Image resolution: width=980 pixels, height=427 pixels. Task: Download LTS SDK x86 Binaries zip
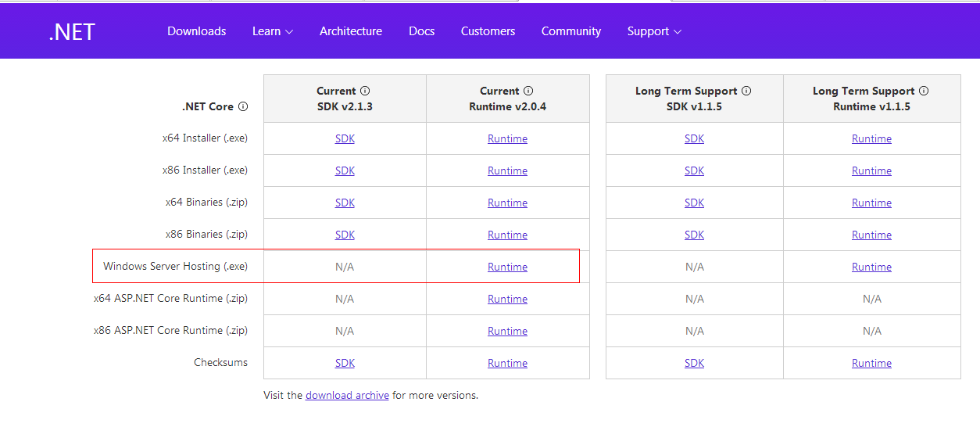695,235
